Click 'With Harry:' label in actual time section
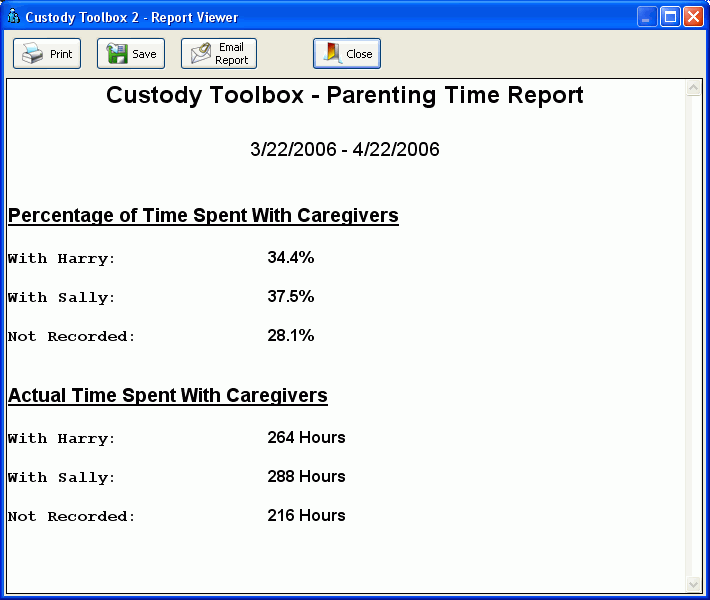The height and width of the screenshot is (600, 710). coord(62,438)
